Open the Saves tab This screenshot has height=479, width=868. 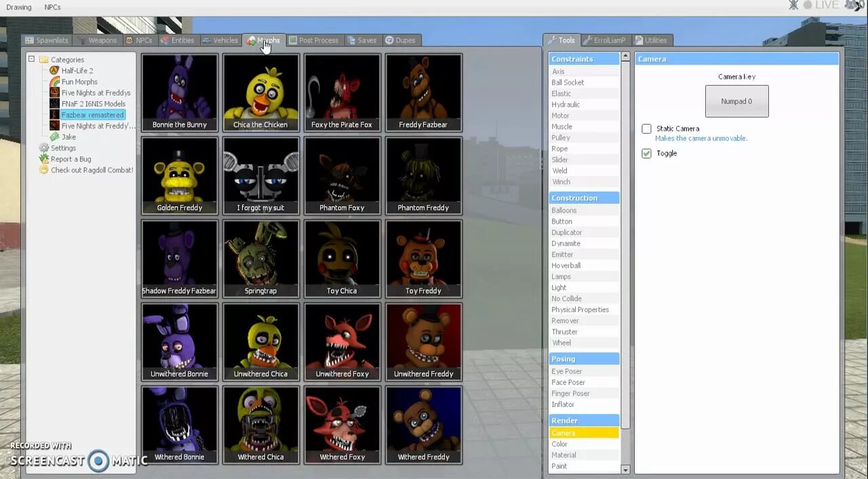(x=362, y=40)
